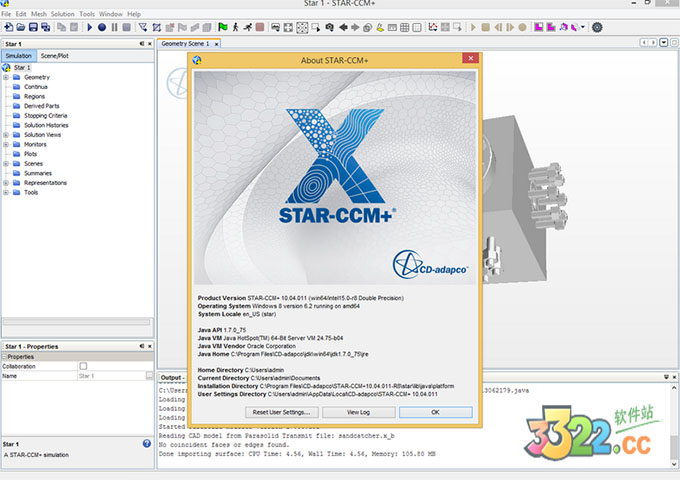Click the blue help question mark icon
The image size is (680, 480).
coord(147,443)
